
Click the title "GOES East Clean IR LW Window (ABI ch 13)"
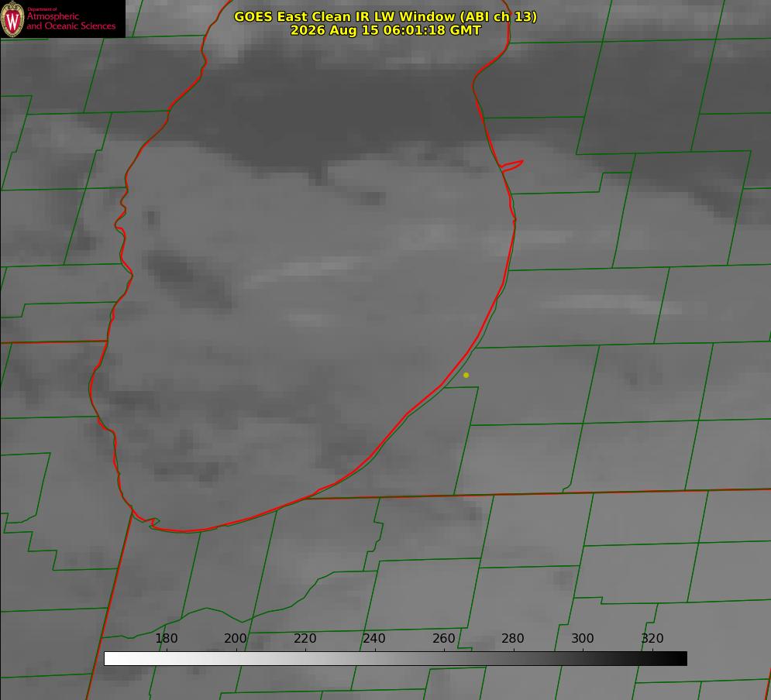pos(386,16)
